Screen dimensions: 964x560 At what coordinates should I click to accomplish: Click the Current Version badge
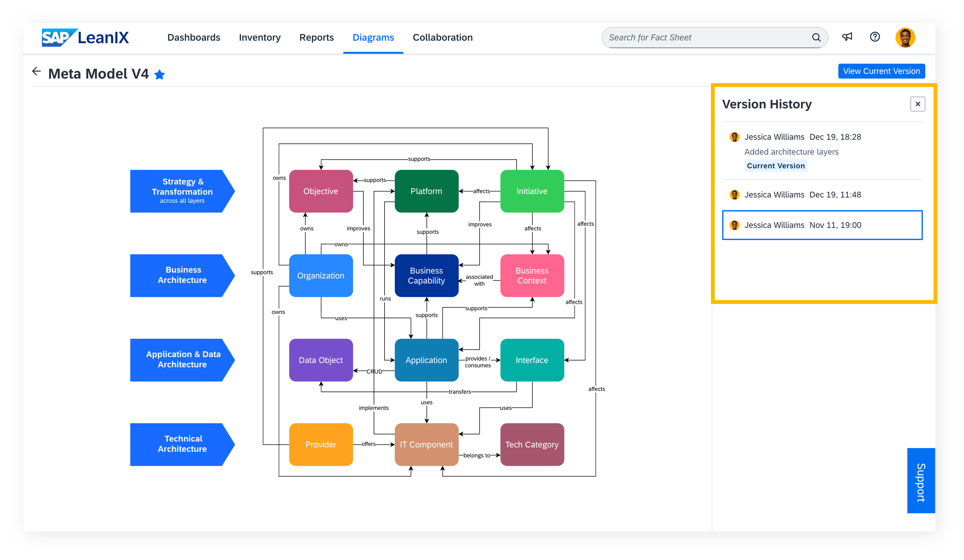click(x=775, y=166)
